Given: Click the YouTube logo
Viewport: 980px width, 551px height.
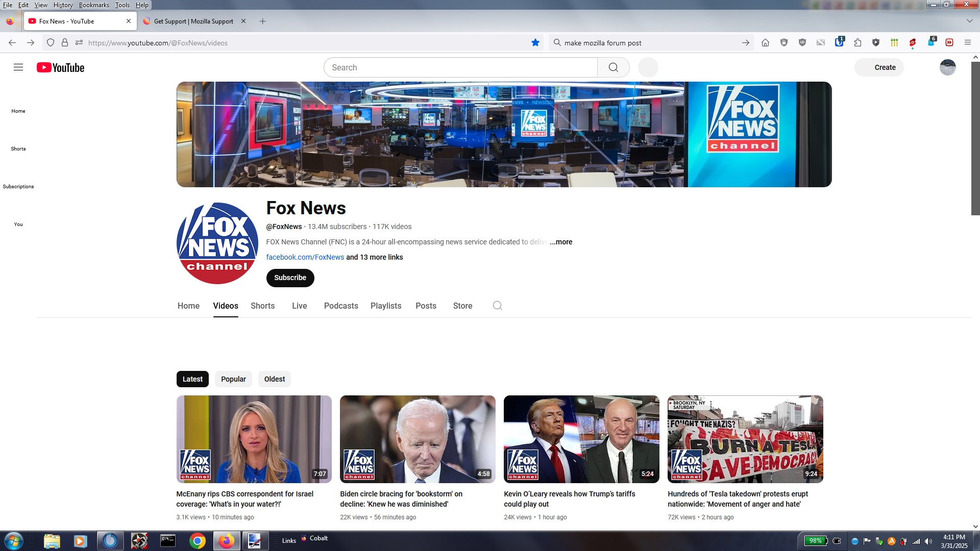Looking at the screenshot, I should (x=60, y=67).
